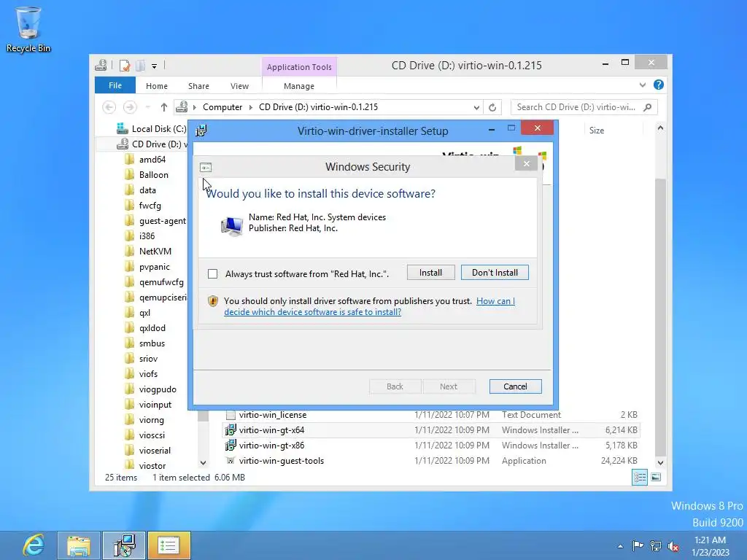Select the fwcfg folder
This screenshot has width=747, height=560.
point(150,205)
